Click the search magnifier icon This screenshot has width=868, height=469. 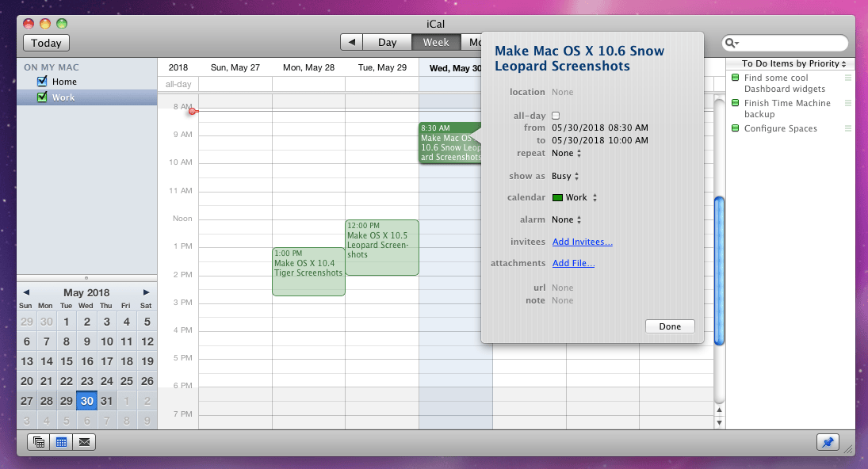pos(732,43)
